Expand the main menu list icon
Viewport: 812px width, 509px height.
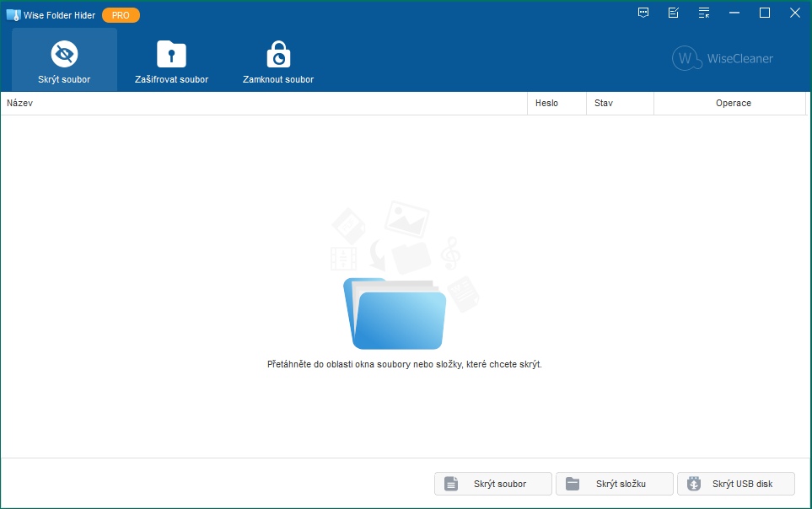(x=704, y=13)
